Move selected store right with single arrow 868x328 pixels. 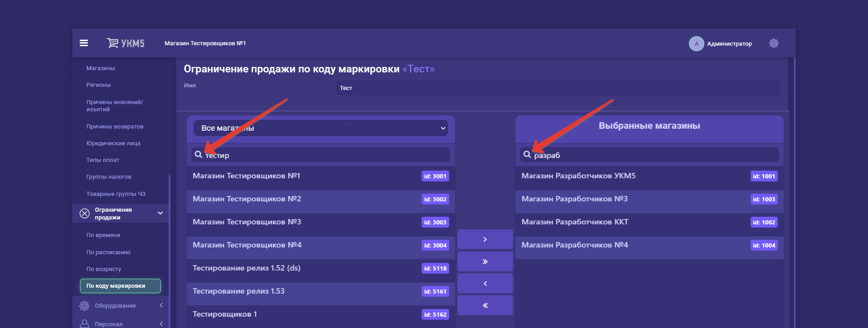pos(485,239)
